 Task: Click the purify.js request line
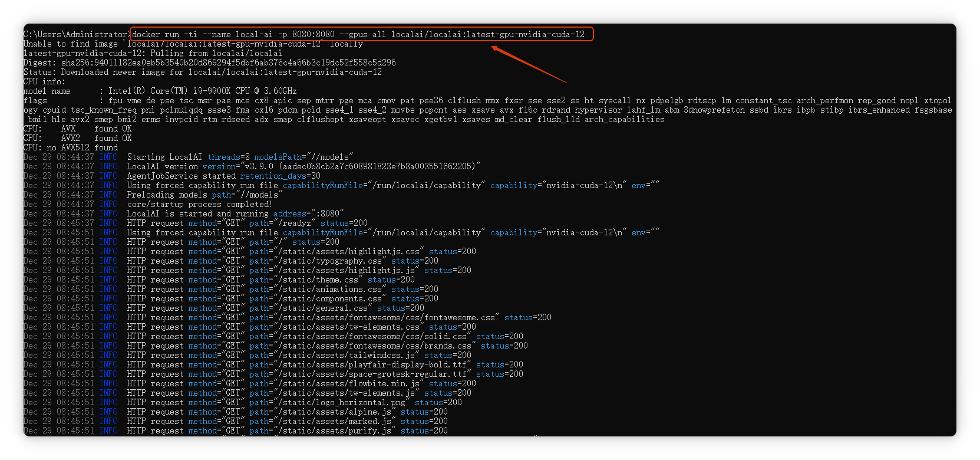coord(236,431)
